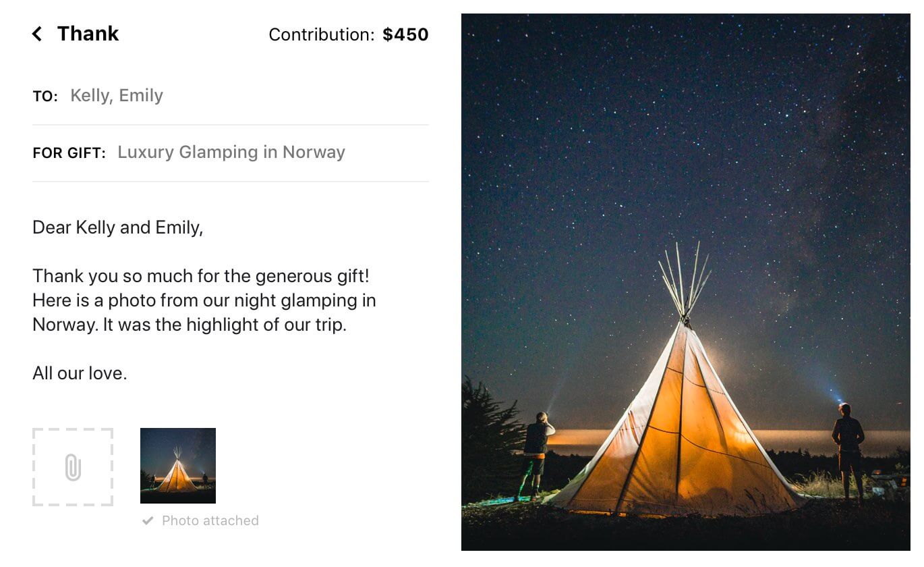
Task: Select the TO label icon area
Action: click(x=45, y=96)
